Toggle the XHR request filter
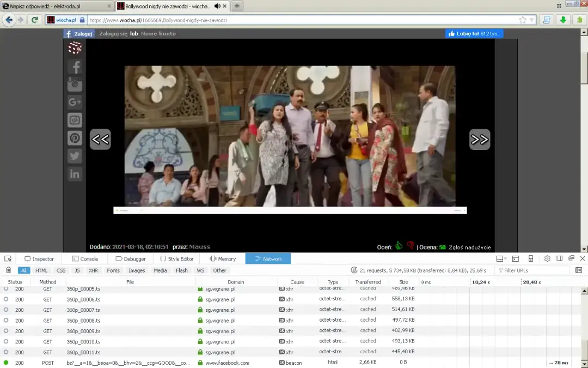The height and width of the screenshot is (368, 588). pos(93,270)
